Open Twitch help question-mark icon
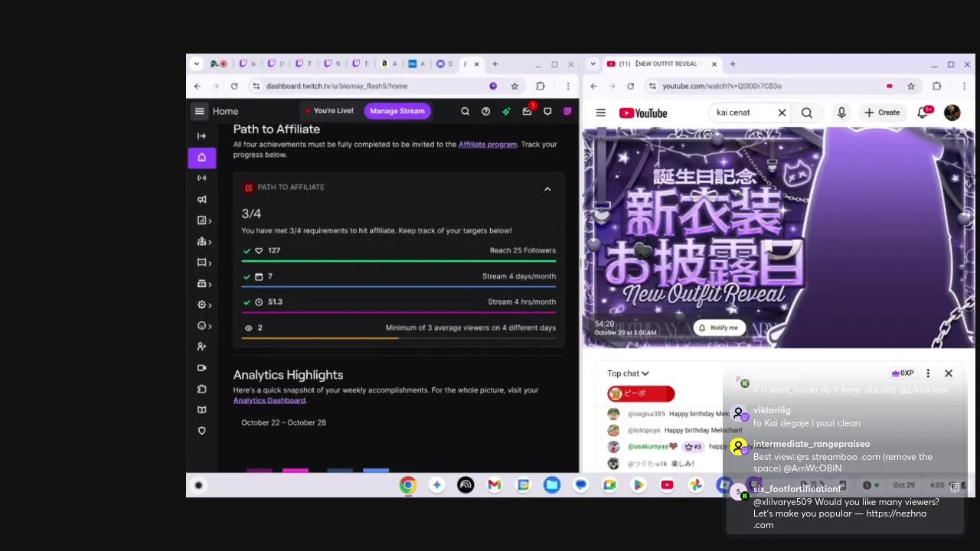Screen dimensions: 980x551 coord(485,112)
